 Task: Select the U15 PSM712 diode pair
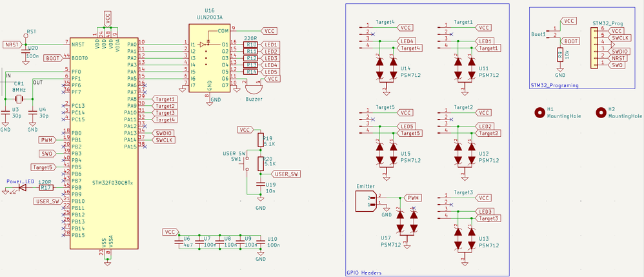(387, 154)
